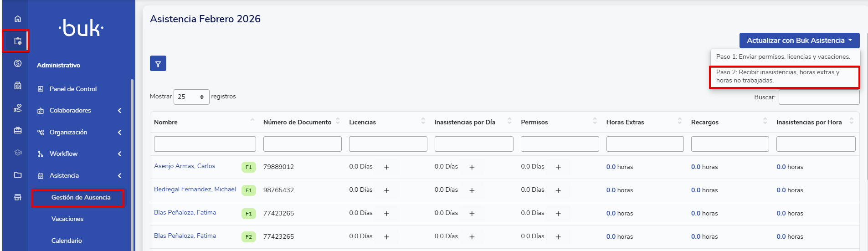This screenshot has height=251, width=868.
Task: Open Gestión de Ausencia in sidebar
Action: pos(81,198)
